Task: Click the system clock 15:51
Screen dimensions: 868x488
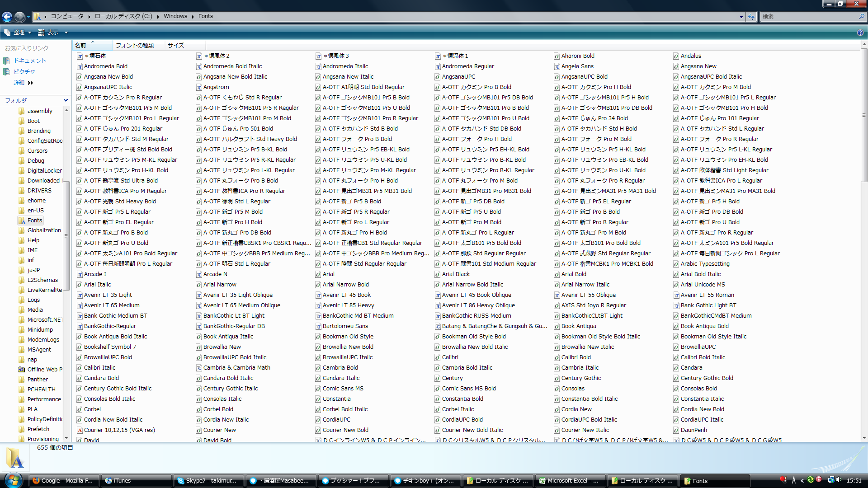Action: [854, 481]
